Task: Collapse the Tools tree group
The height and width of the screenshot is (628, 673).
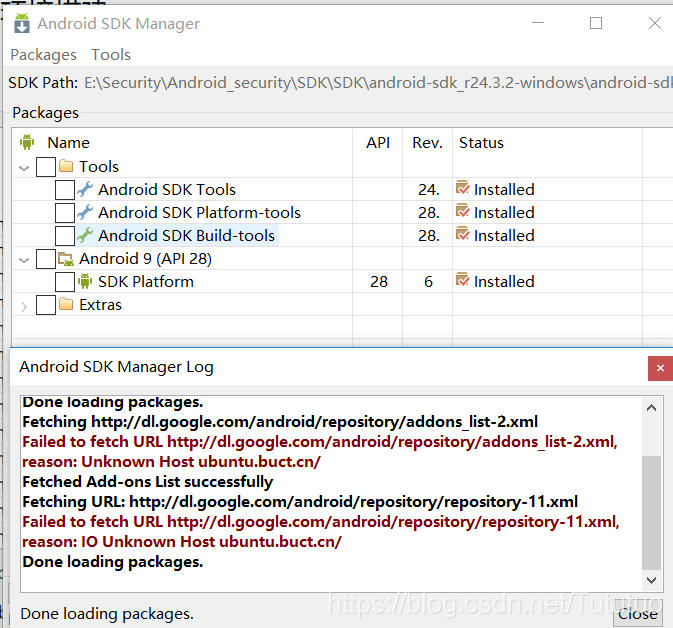Action: click(x=24, y=168)
